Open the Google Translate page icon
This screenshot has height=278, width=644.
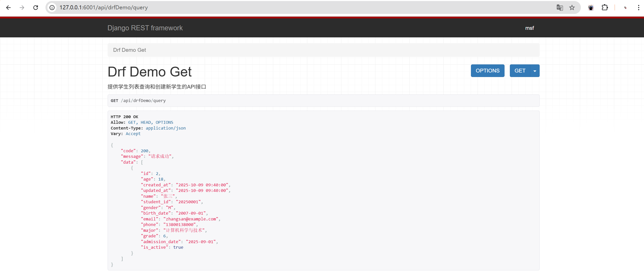point(560,8)
